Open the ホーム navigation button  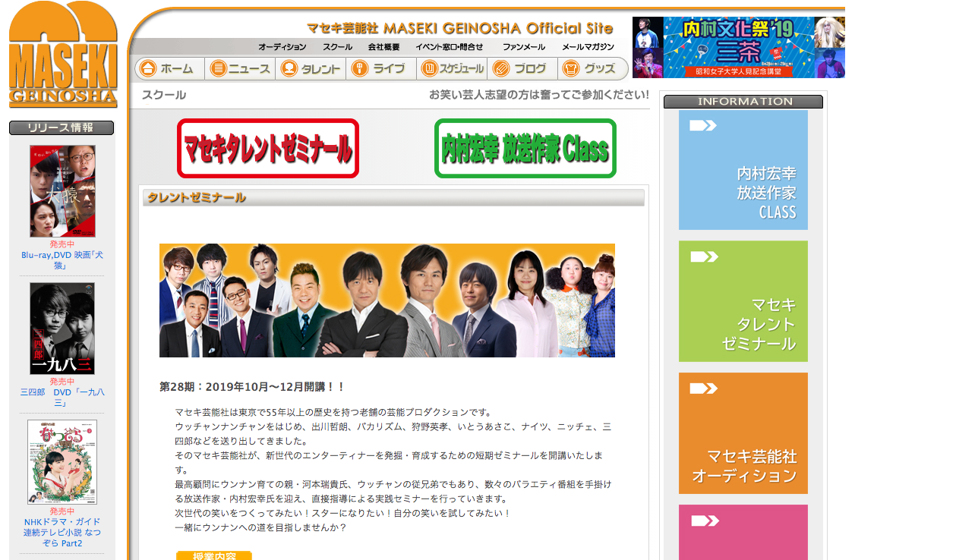[170, 68]
